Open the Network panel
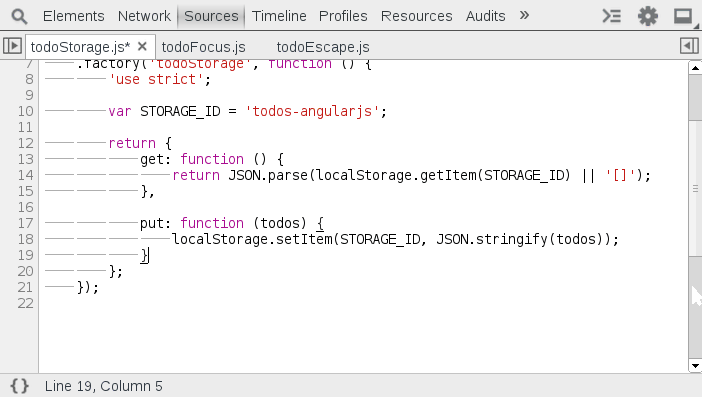The width and height of the screenshot is (702, 397). coord(144,16)
